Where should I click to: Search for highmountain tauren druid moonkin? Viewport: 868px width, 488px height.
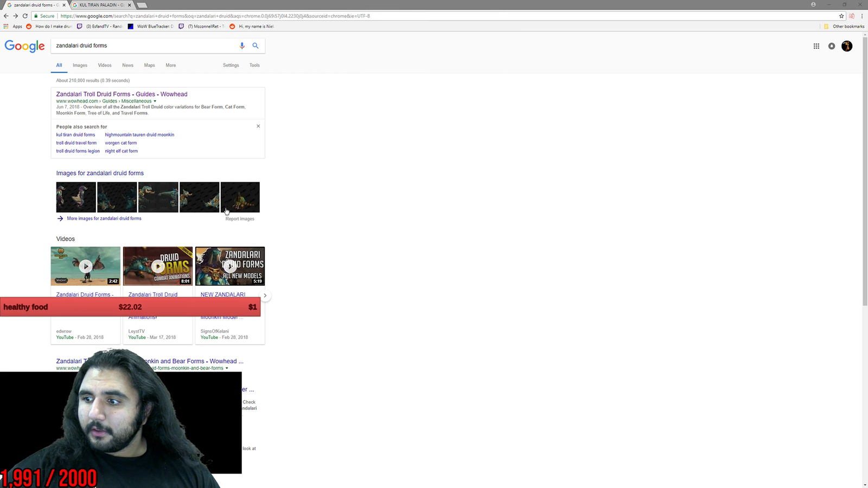pos(139,135)
